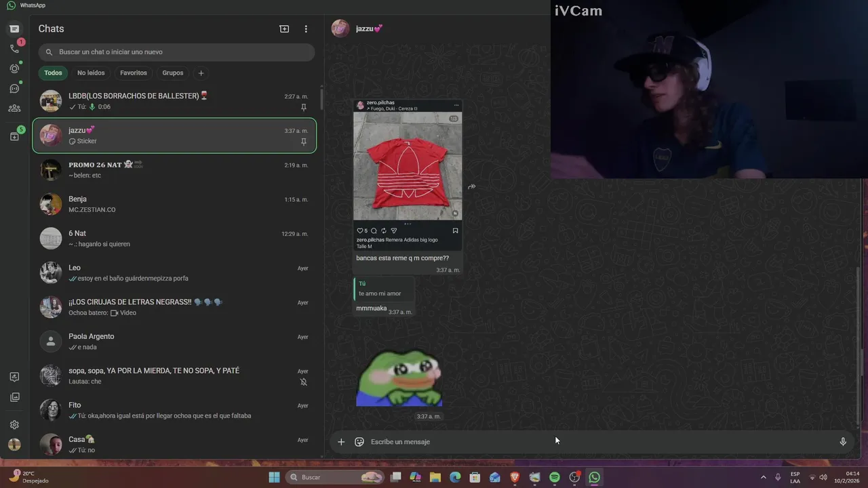Open the Channels section in sidebar
Viewport: 868px width, 488px height.
tap(14, 89)
